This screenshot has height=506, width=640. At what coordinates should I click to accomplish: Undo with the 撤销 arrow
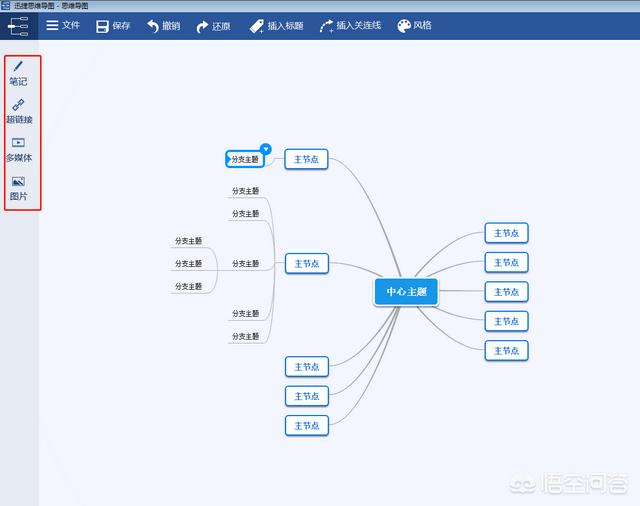click(162, 25)
